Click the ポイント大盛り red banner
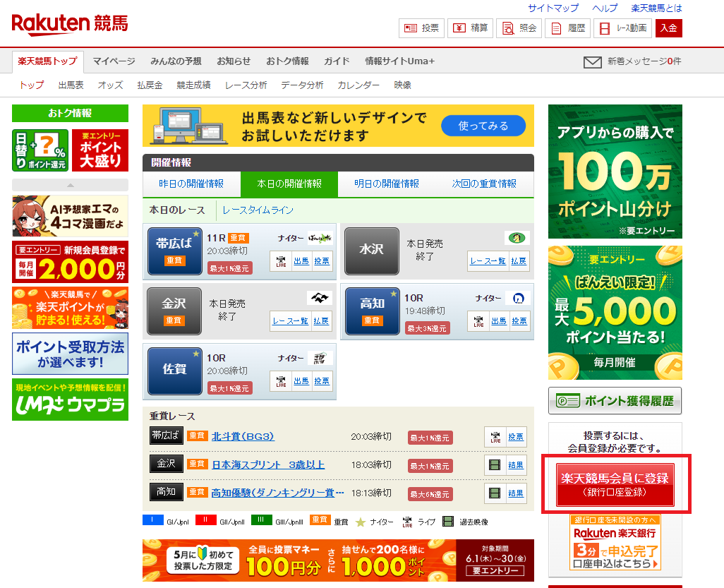Image resolution: width=724 pixels, height=588 pixels. (100, 150)
